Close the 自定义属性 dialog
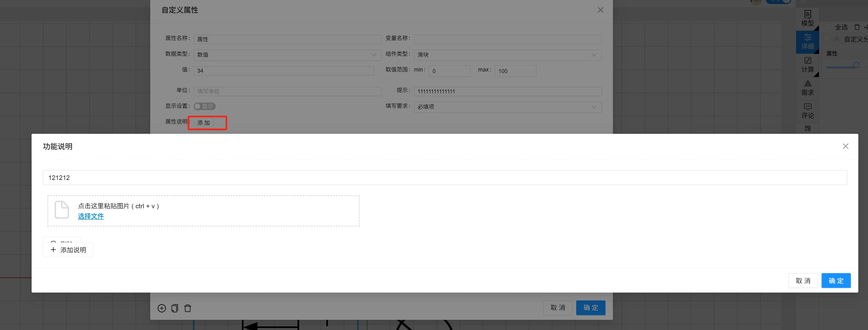This screenshot has height=330, width=868. (x=600, y=10)
